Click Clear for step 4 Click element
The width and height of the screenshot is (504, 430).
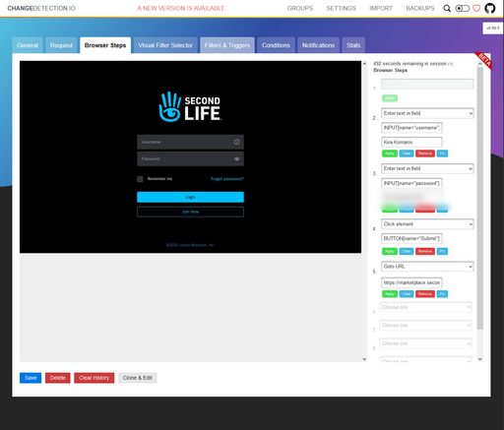407,251
